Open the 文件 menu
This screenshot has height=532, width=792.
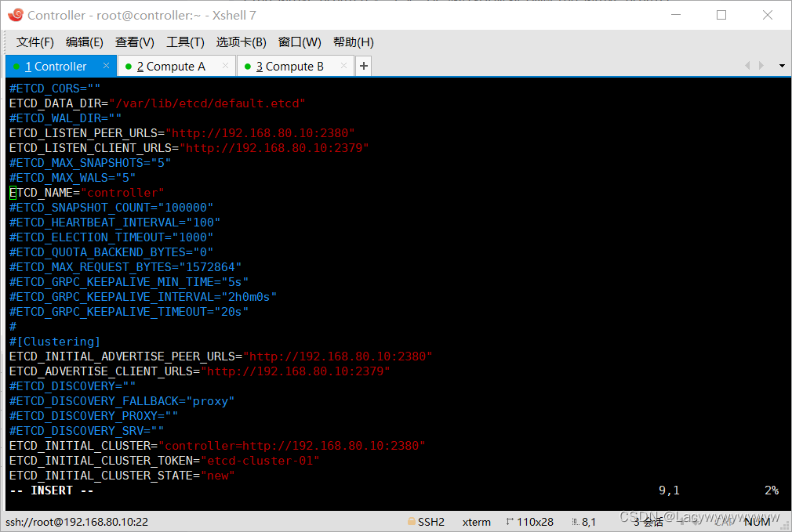click(35, 42)
